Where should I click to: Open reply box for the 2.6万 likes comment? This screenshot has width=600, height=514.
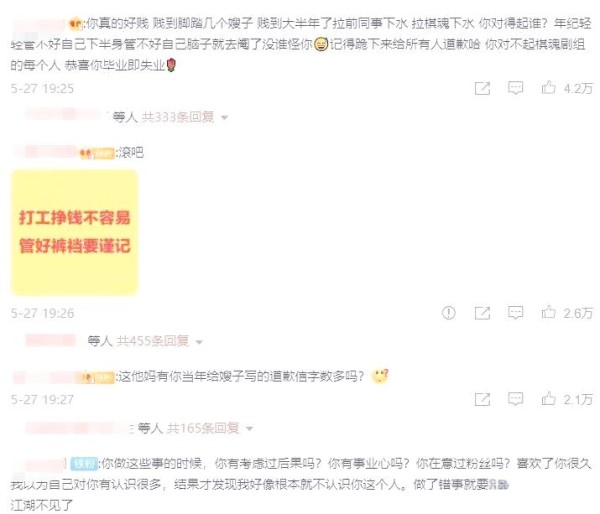click(515, 313)
